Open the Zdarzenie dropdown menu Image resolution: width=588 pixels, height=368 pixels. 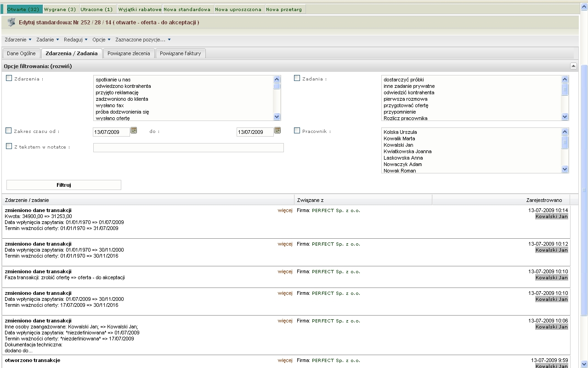(x=18, y=40)
